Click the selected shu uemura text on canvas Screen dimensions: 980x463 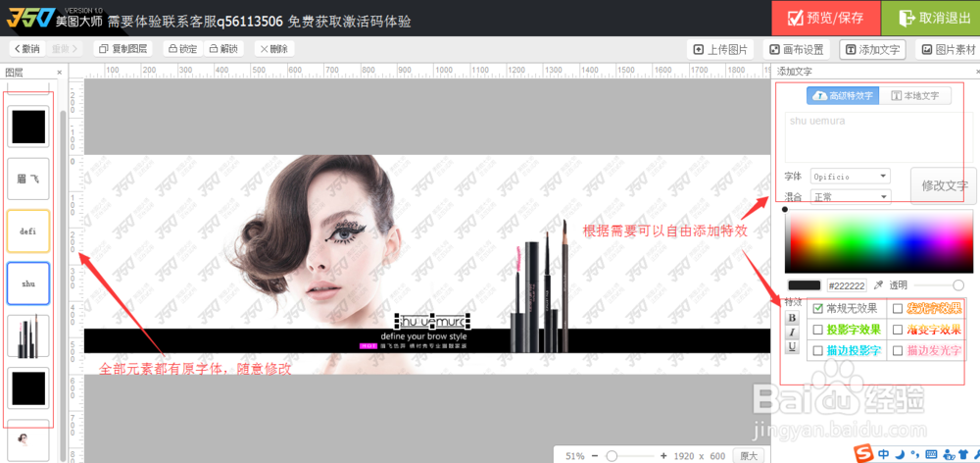(432, 322)
